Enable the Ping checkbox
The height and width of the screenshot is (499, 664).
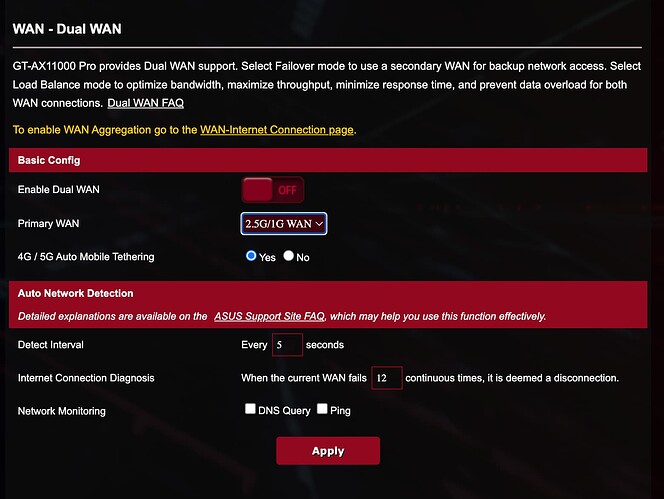[322, 409]
